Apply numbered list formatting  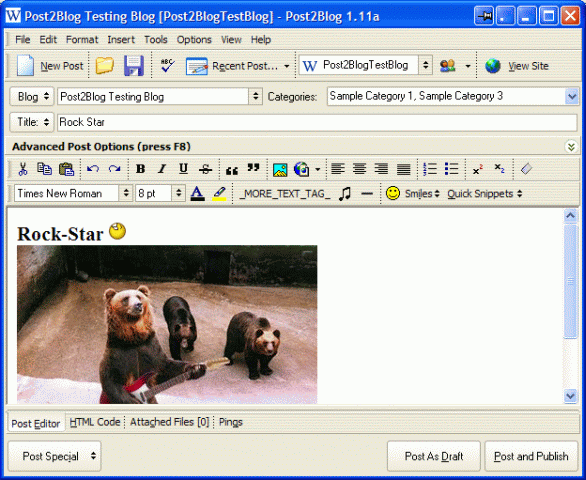[x=430, y=169]
